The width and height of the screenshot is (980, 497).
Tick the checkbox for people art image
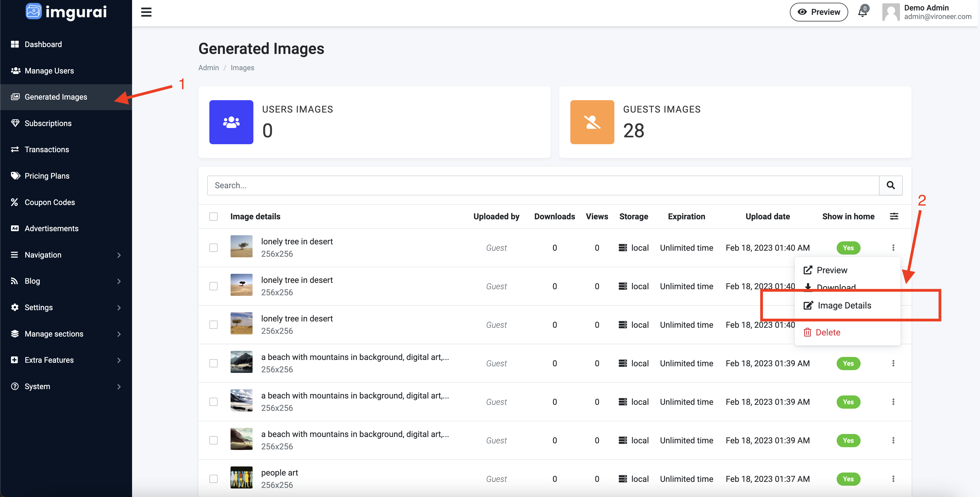[x=213, y=479]
